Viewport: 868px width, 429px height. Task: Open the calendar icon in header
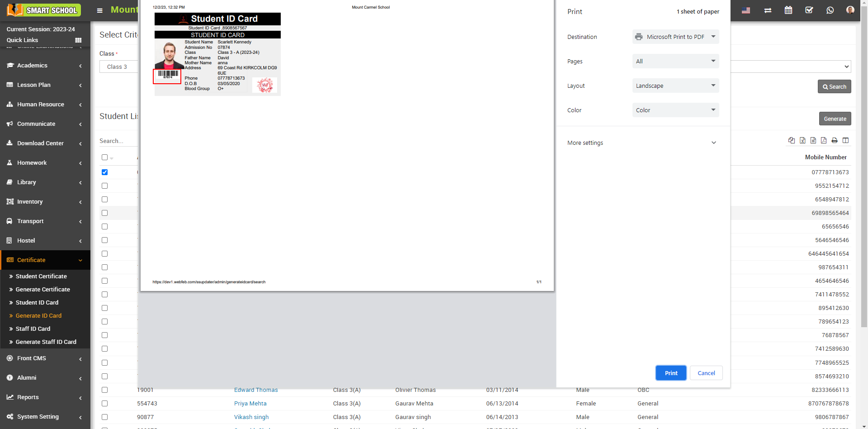pyautogui.click(x=788, y=10)
